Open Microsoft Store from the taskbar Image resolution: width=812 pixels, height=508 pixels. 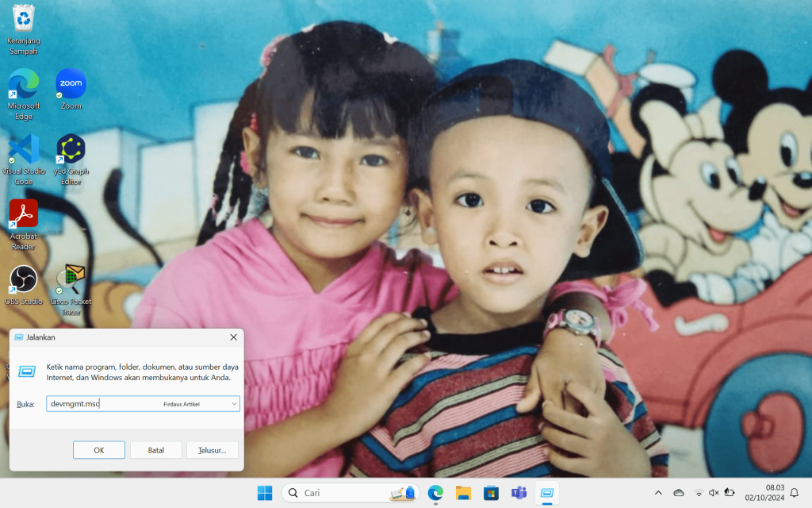coord(491,493)
